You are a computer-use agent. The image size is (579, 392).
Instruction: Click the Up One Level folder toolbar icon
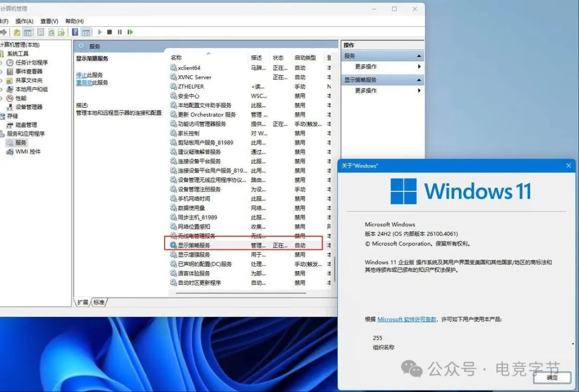[17, 32]
